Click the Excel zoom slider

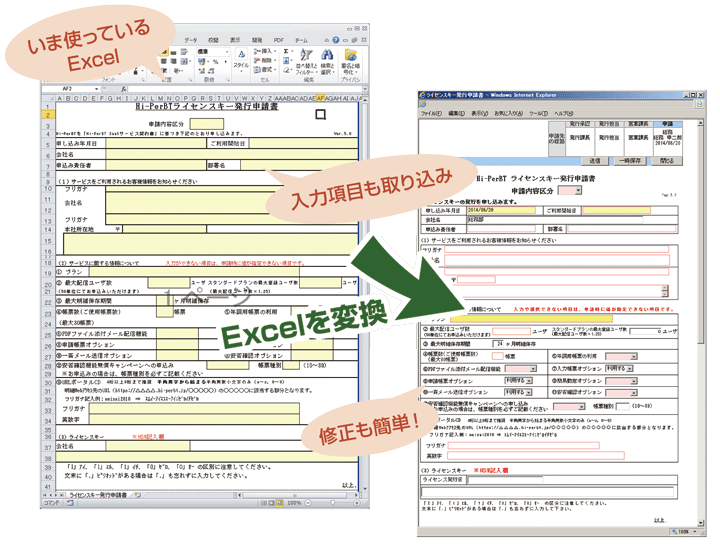coord(332,503)
